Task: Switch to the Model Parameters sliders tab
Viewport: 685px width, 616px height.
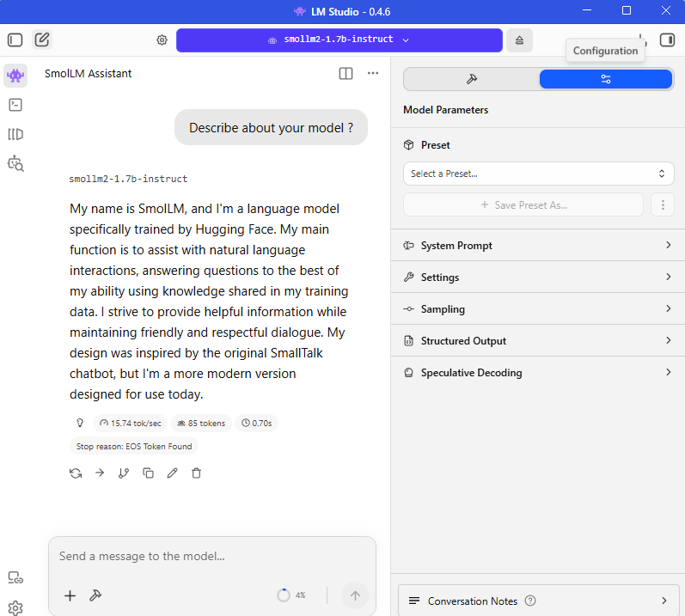Action: tap(605, 79)
